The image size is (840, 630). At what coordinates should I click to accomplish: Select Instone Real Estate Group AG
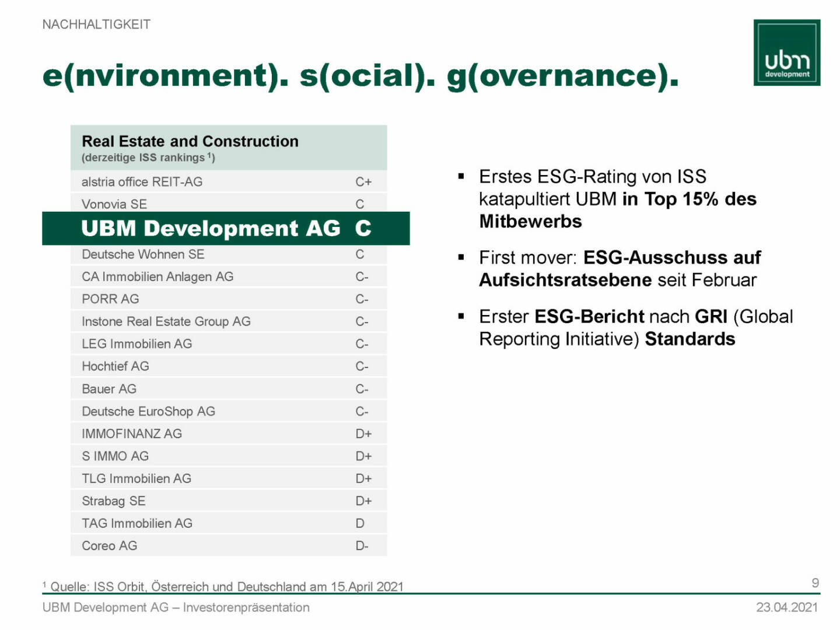pyautogui.click(x=228, y=321)
